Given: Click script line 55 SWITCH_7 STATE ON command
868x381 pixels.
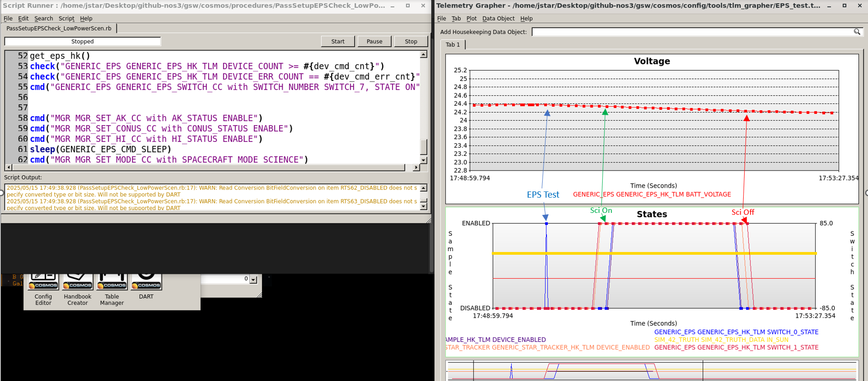Looking at the screenshot, I should [x=225, y=87].
